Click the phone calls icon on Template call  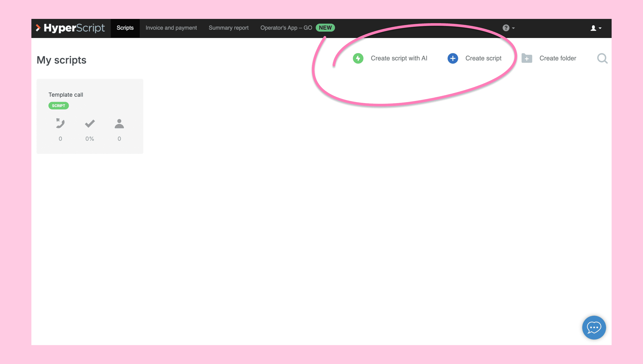[x=60, y=123]
